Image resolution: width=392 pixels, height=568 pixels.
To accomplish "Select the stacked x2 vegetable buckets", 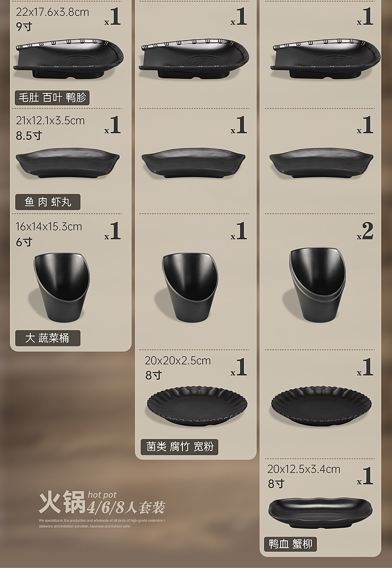I will tap(317, 285).
